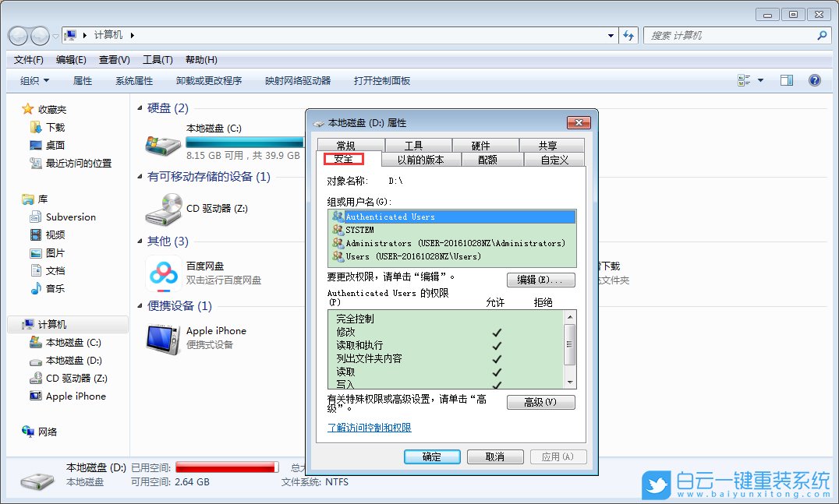The height and width of the screenshot is (504, 839).
Task: Open the 查看 menu
Action: click(x=113, y=59)
